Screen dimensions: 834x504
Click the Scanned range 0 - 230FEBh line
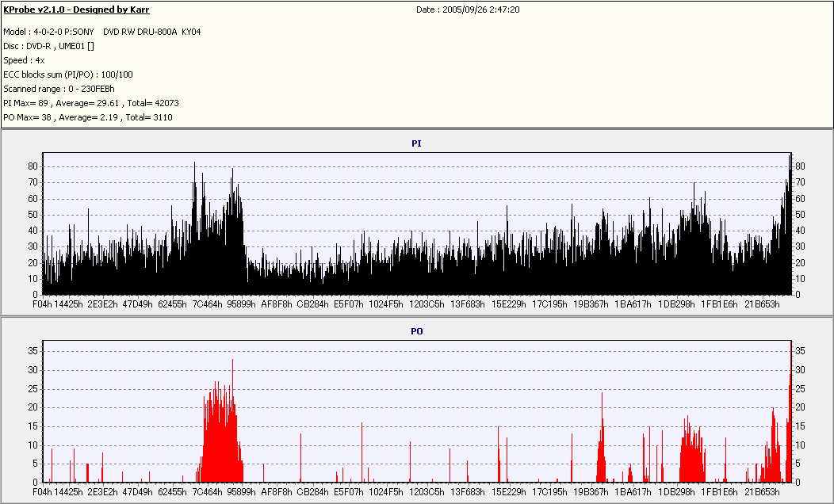click(59, 90)
